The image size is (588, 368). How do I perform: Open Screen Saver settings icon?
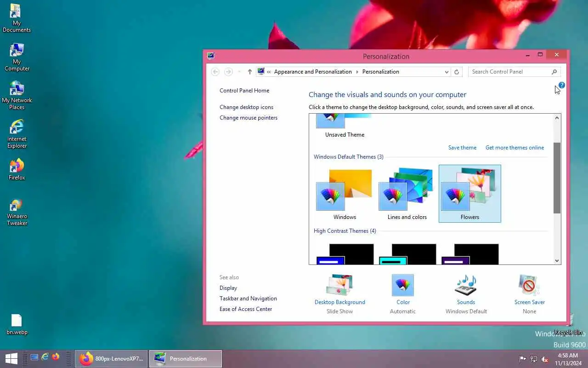click(x=529, y=285)
